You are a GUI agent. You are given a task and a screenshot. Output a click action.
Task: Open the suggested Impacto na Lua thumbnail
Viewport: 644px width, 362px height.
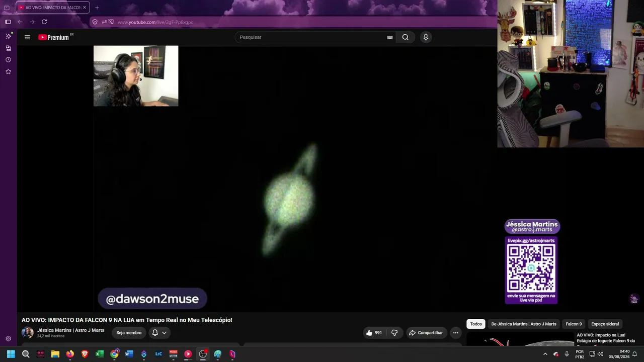[520, 339]
